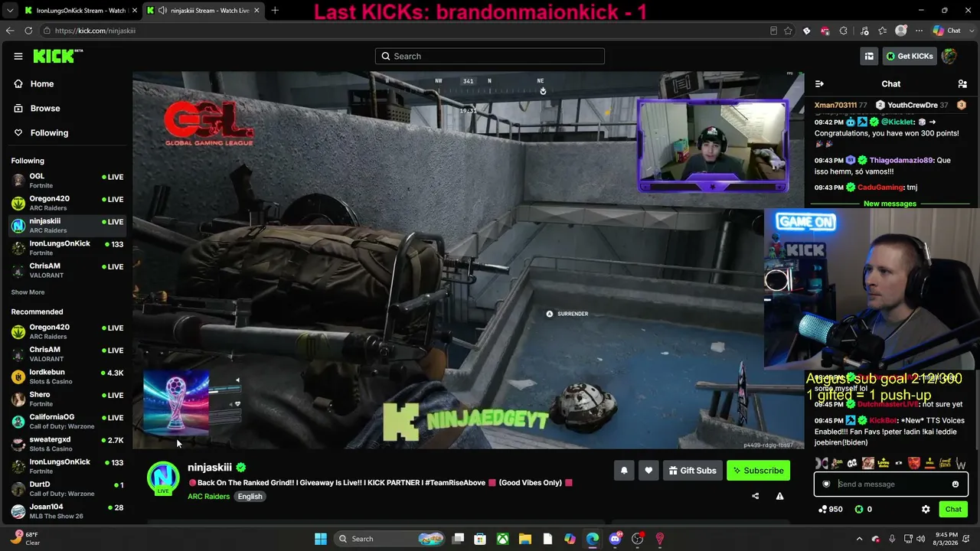
Task: Open chat settings gear icon
Action: (926, 509)
